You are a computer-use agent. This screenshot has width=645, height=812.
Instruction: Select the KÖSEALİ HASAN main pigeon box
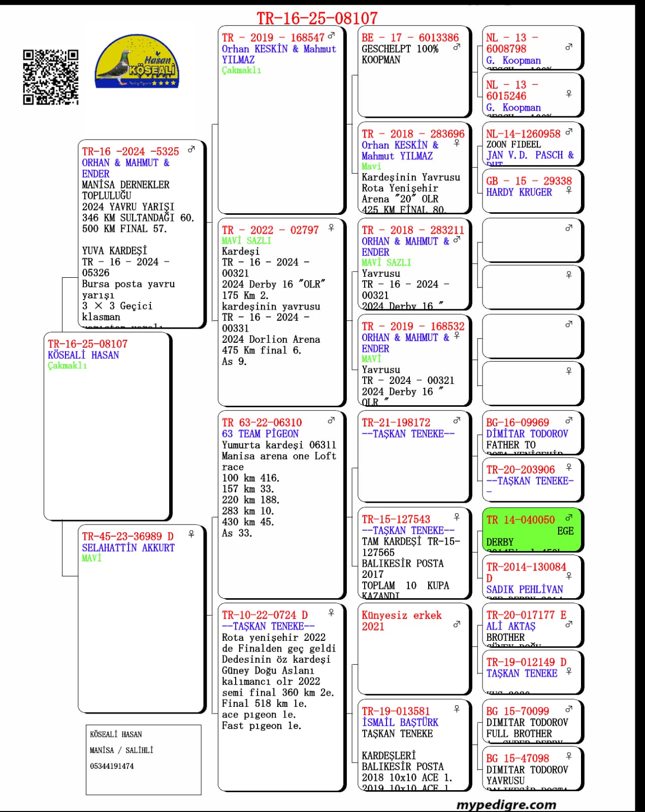click(107, 427)
